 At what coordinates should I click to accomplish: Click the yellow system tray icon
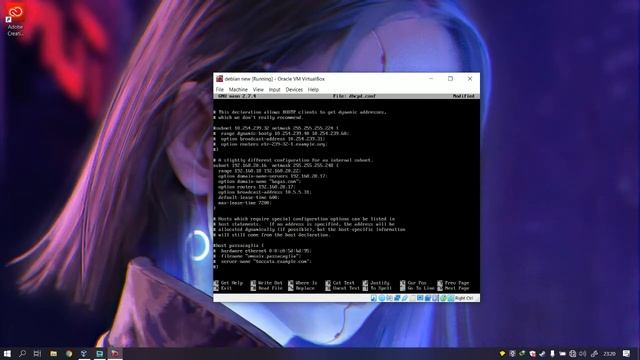click(x=502, y=353)
